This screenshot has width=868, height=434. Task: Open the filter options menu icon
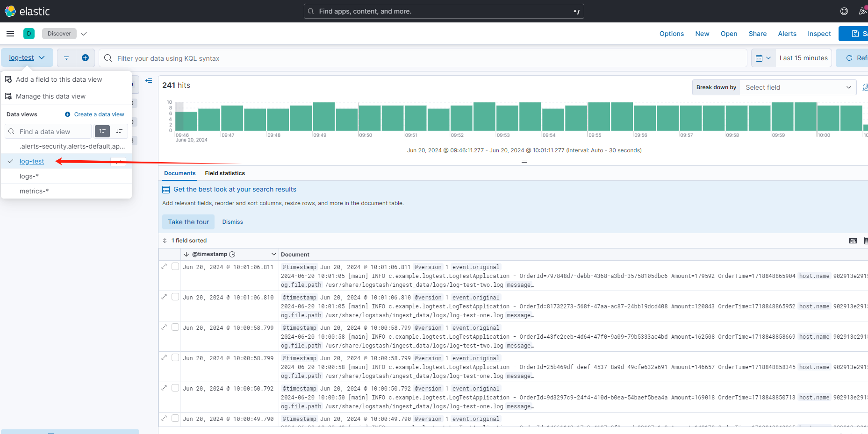point(66,58)
